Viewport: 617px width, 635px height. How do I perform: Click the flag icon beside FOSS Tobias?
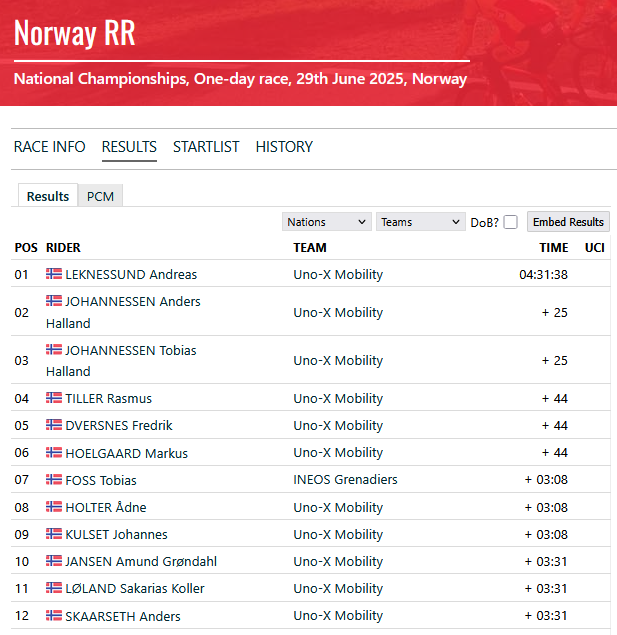coord(54,479)
